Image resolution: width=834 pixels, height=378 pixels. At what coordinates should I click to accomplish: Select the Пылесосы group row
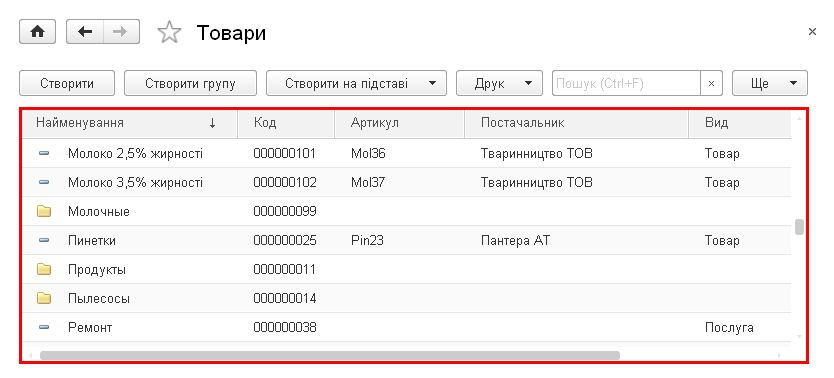tap(406, 298)
